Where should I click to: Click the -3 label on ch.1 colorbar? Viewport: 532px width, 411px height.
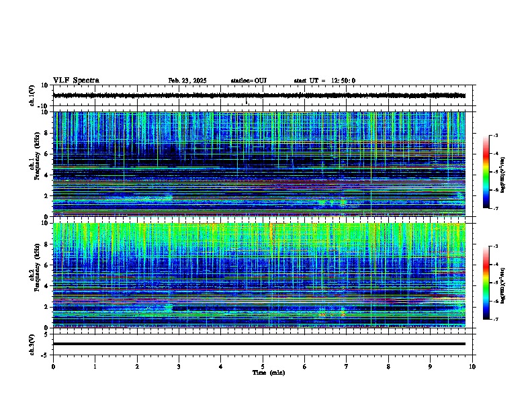pos(496,135)
